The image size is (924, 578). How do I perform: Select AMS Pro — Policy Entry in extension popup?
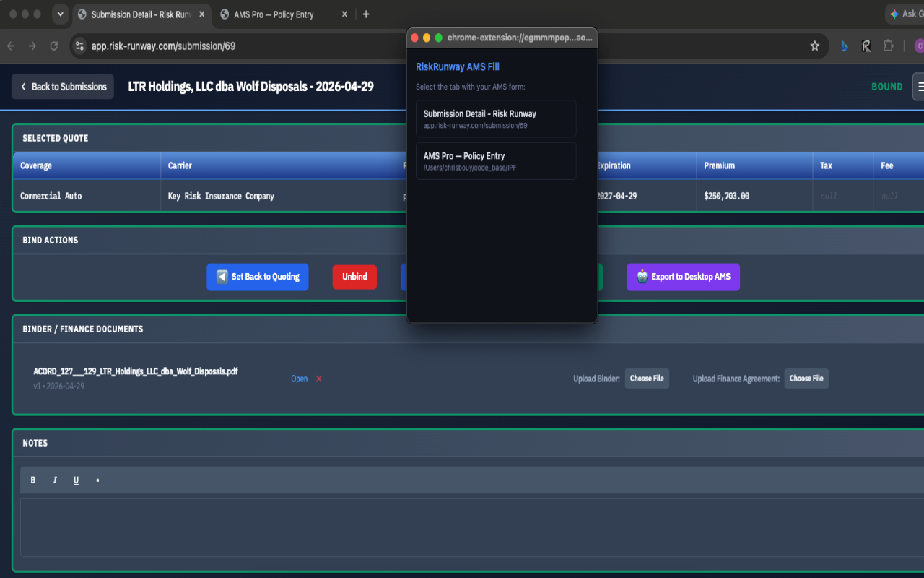(x=496, y=160)
